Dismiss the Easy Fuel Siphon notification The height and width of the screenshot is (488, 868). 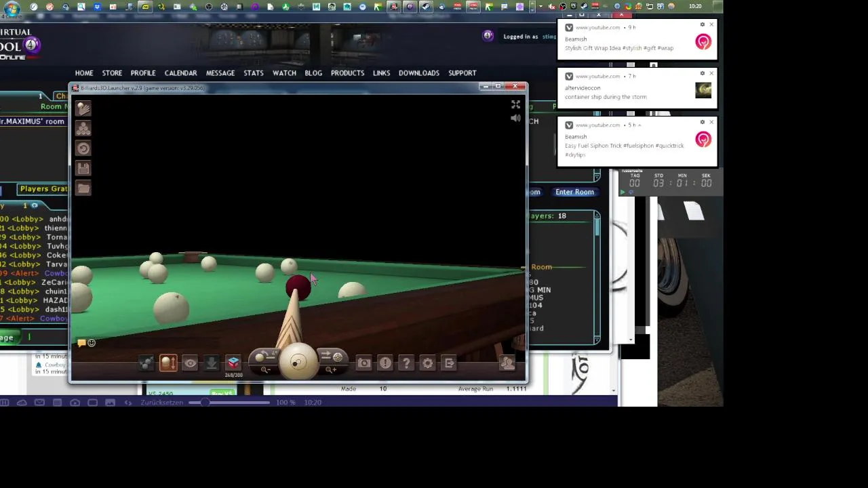coord(711,122)
